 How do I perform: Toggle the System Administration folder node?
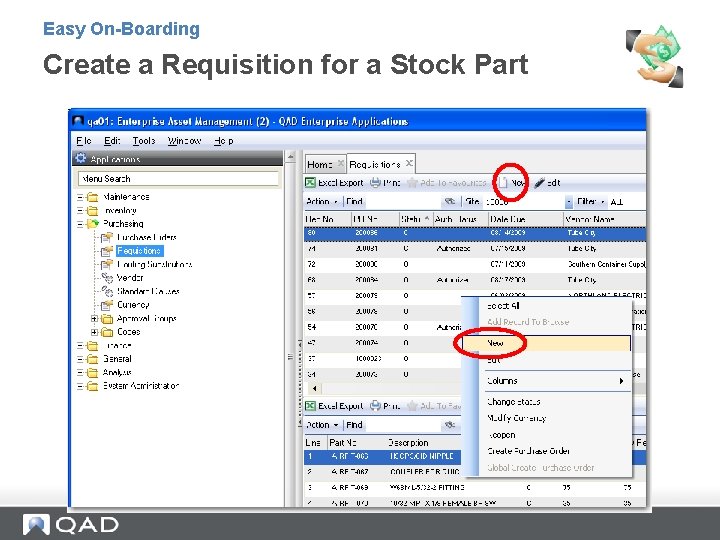click(80, 386)
